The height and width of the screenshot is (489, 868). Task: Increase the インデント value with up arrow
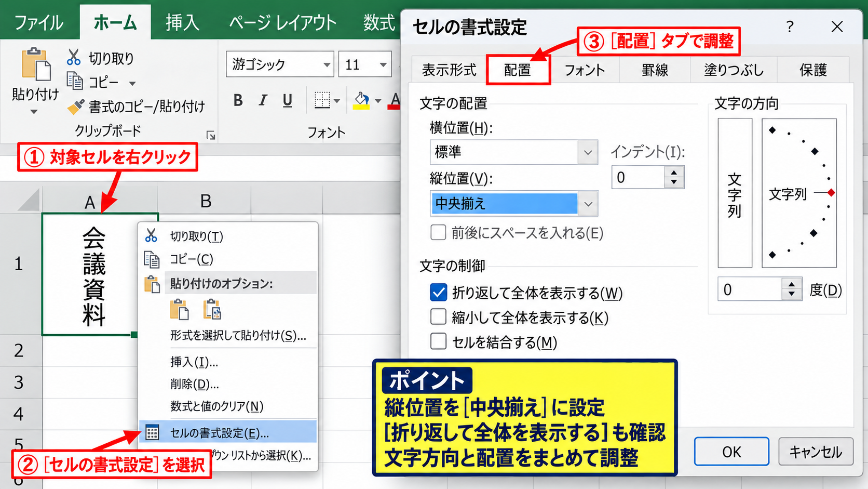(674, 173)
